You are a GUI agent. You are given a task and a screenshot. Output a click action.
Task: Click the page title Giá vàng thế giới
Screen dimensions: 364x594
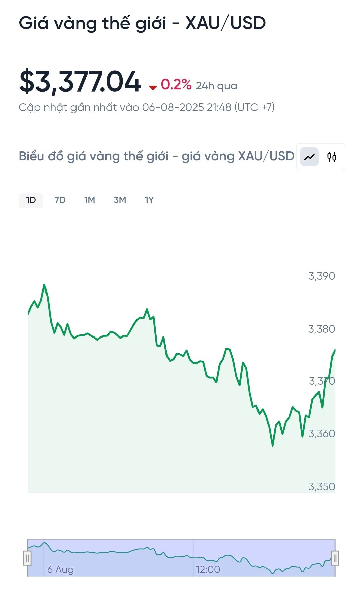coord(93,24)
